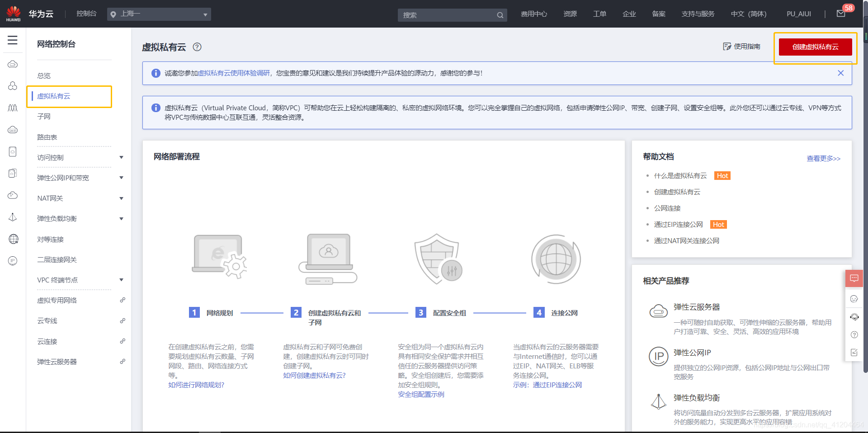Select 对等连接 in the sidebar
This screenshot has height=433, width=868.
tap(51, 239)
